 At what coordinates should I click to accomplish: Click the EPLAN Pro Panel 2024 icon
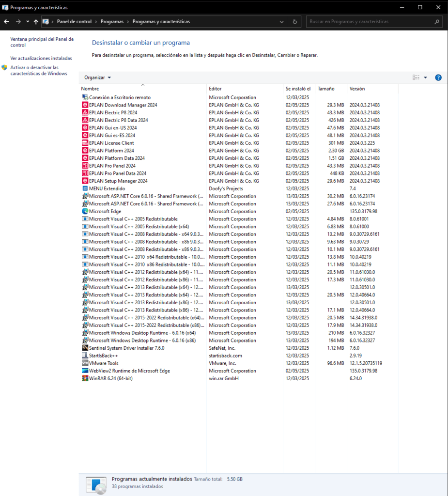(x=85, y=166)
